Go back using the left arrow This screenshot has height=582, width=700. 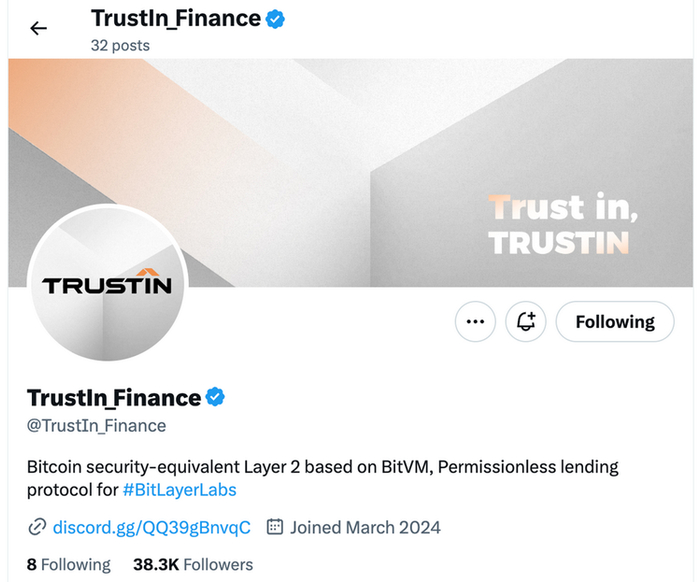[x=39, y=28]
